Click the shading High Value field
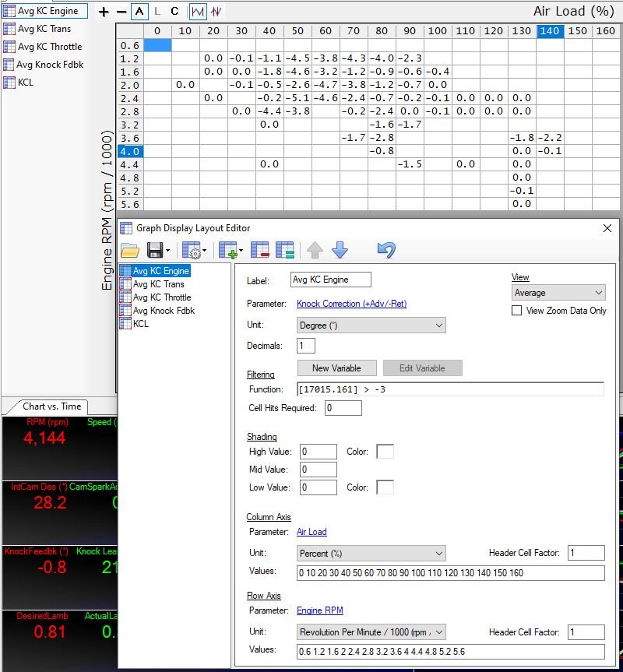The image size is (623, 672). tap(319, 452)
